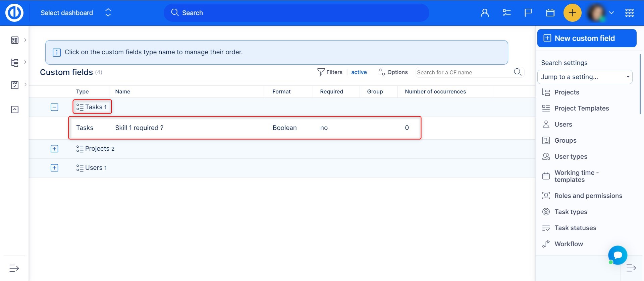Screen dimensions: 644x281
Task: Click the New custom field button
Action: 586,39
